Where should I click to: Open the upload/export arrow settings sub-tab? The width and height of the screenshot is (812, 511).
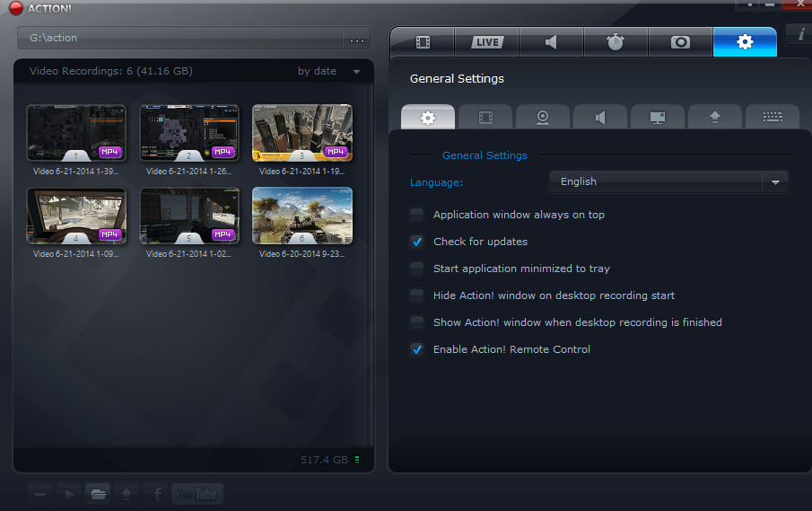715,118
